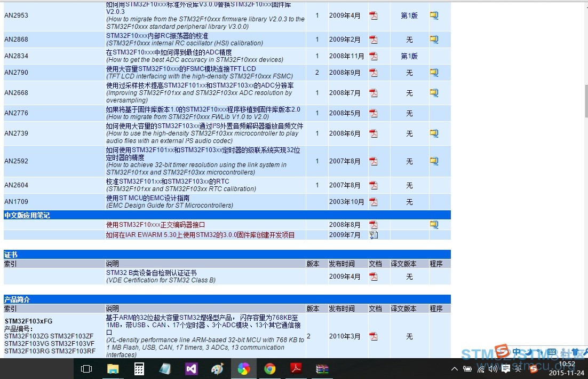The width and height of the screenshot is (588, 379).
Task: Open the 第1版 translation for AN2834
Action: click(409, 56)
